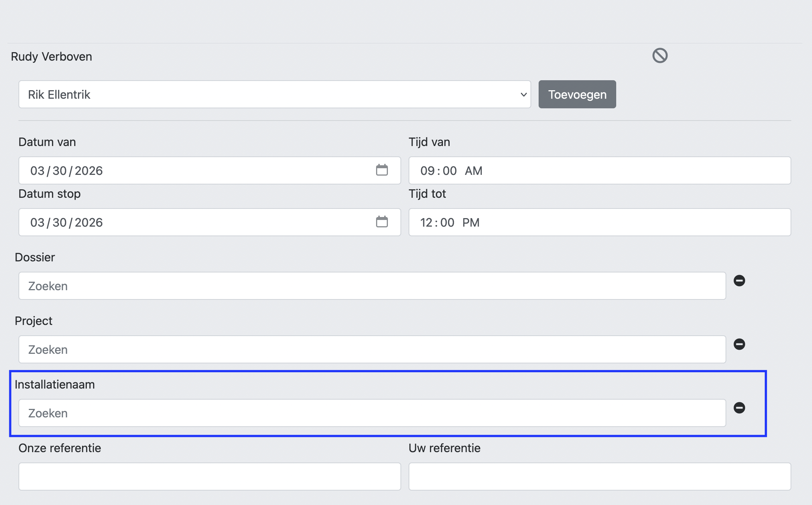Click the Tijd van label
This screenshot has height=505, width=812.
(x=429, y=142)
